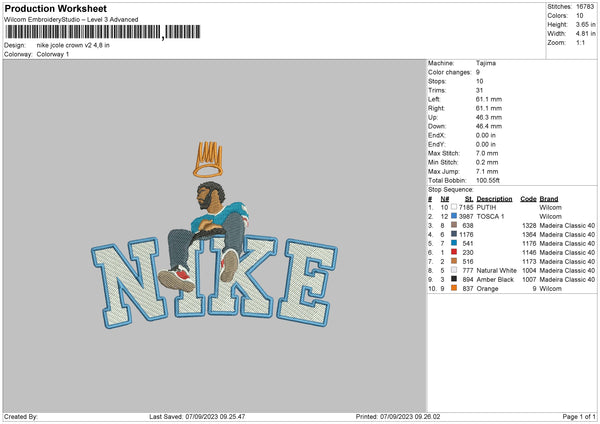600x424 pixels.
Task: Click the Height value 3.65 in
Action: (x=585, y=24)
